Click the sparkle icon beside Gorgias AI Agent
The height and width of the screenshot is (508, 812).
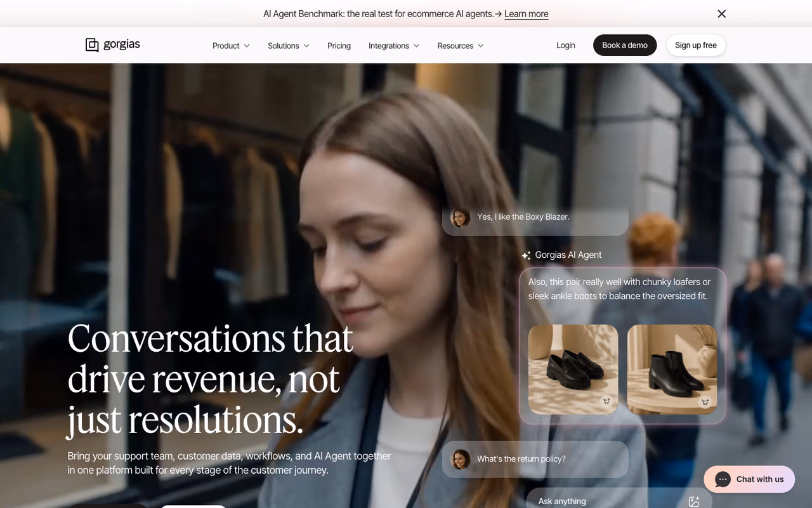[x=526, y=255]
